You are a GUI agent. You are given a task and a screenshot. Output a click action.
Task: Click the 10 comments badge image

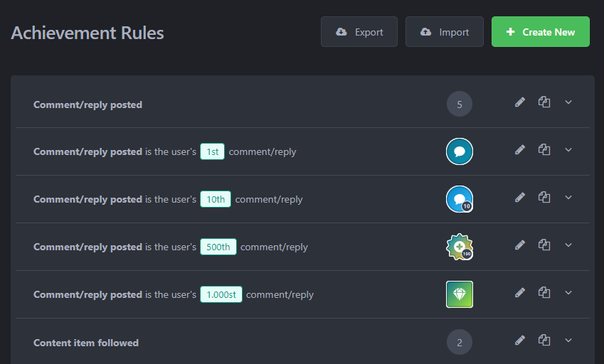tap(460, 199)
